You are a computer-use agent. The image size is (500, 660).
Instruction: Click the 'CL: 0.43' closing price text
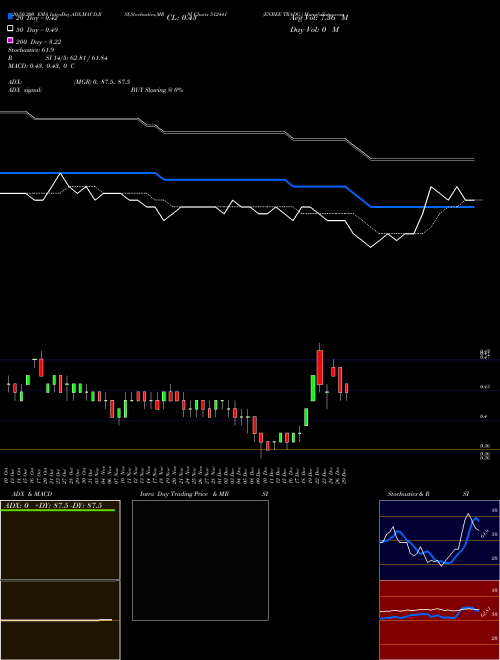click(181, 18)
